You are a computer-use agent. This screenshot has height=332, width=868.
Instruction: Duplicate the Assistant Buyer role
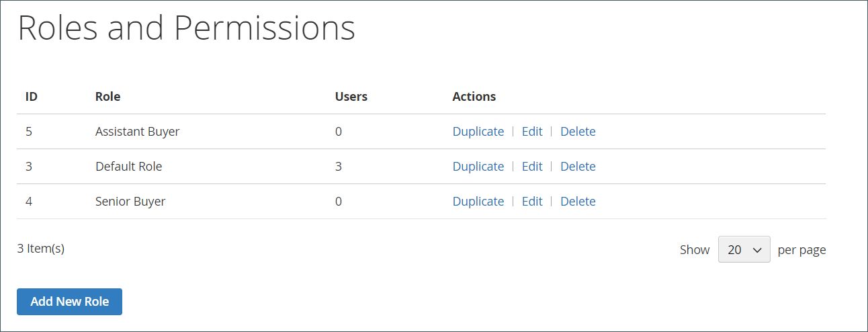tap(478, 132)
